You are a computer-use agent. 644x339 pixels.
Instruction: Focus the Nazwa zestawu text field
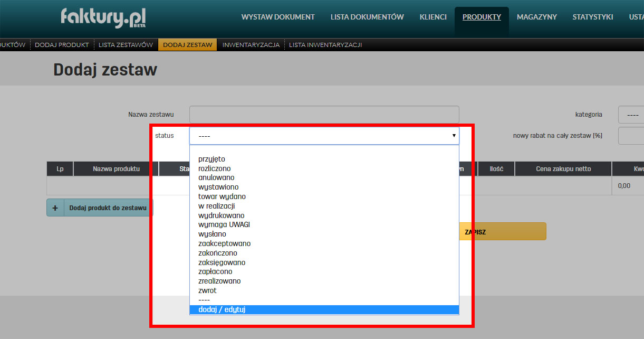[x=324, y=115]
